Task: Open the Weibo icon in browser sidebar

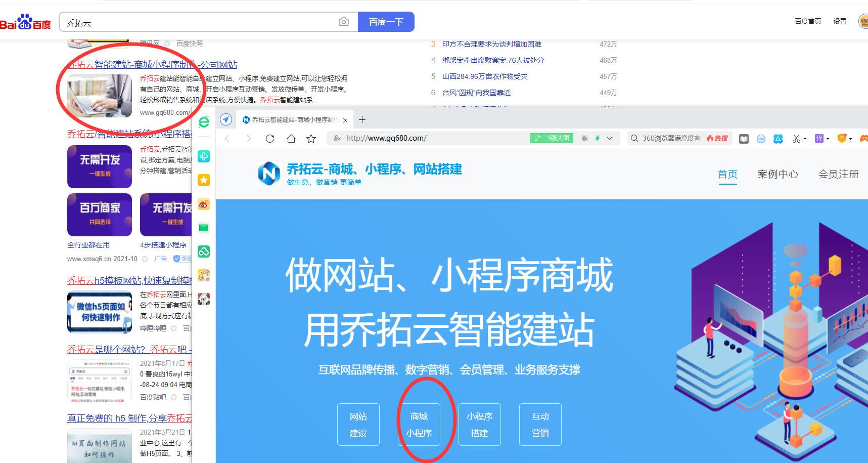Action: 204,204
